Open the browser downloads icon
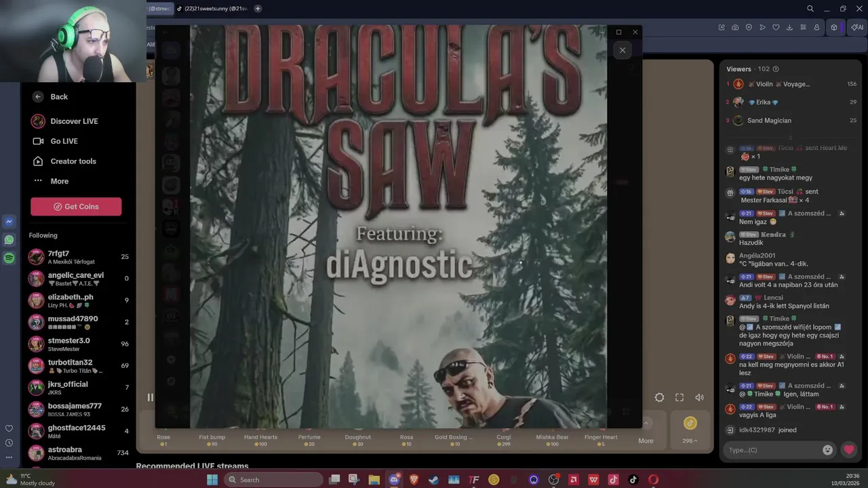 coord(789,27)
